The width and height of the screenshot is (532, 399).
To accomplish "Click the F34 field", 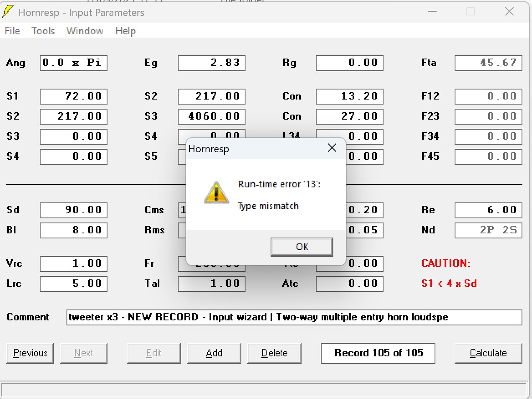I will [489, 136].
